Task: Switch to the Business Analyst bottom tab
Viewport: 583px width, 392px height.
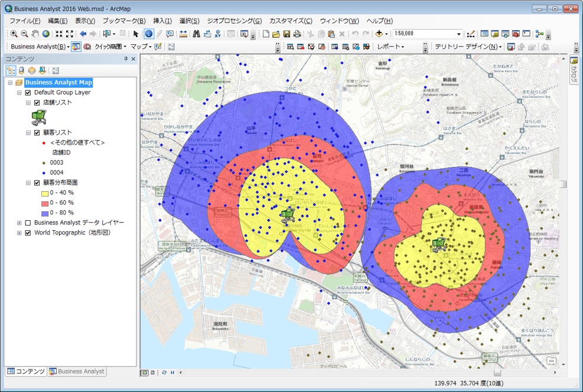Action: 77,371
